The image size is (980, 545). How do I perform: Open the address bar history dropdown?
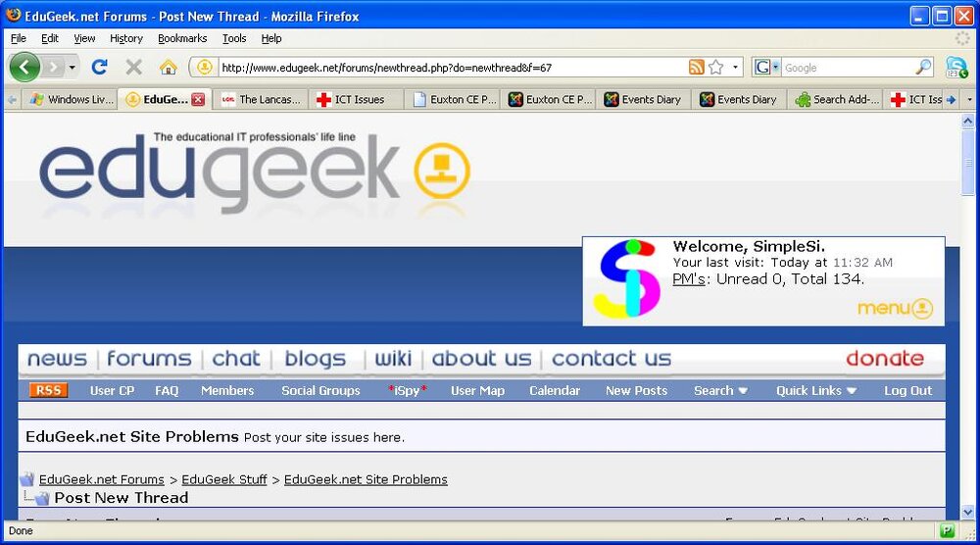(x=735, y=67)
